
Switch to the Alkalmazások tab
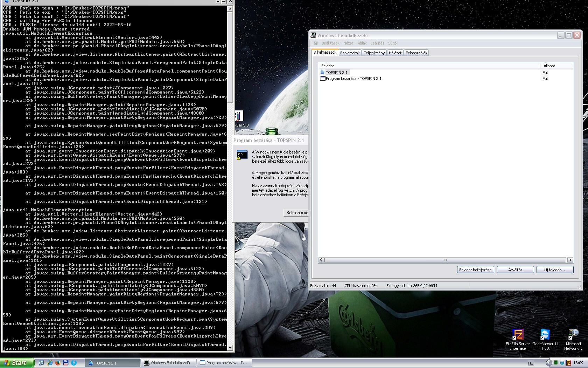[x=325, y=52]
